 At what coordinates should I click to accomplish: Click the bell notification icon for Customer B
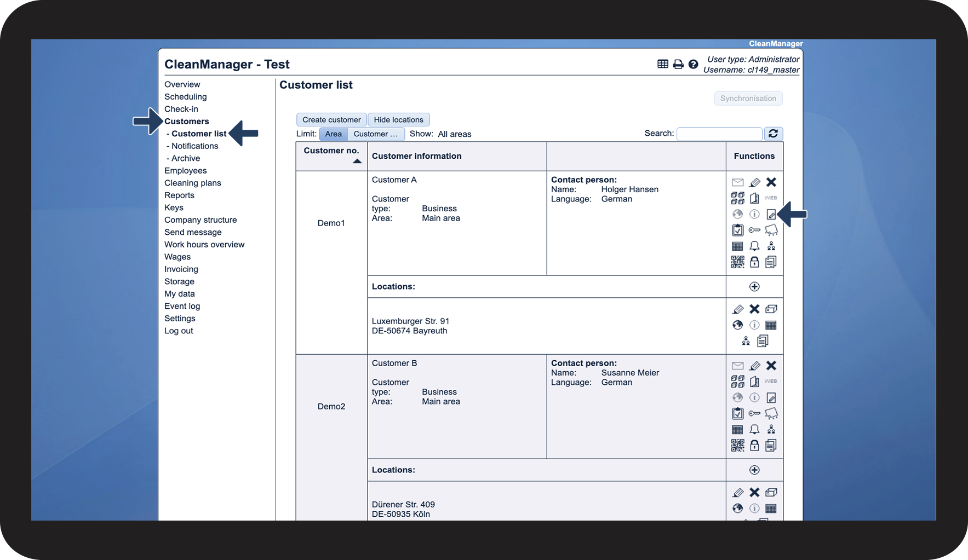point(755,429)
